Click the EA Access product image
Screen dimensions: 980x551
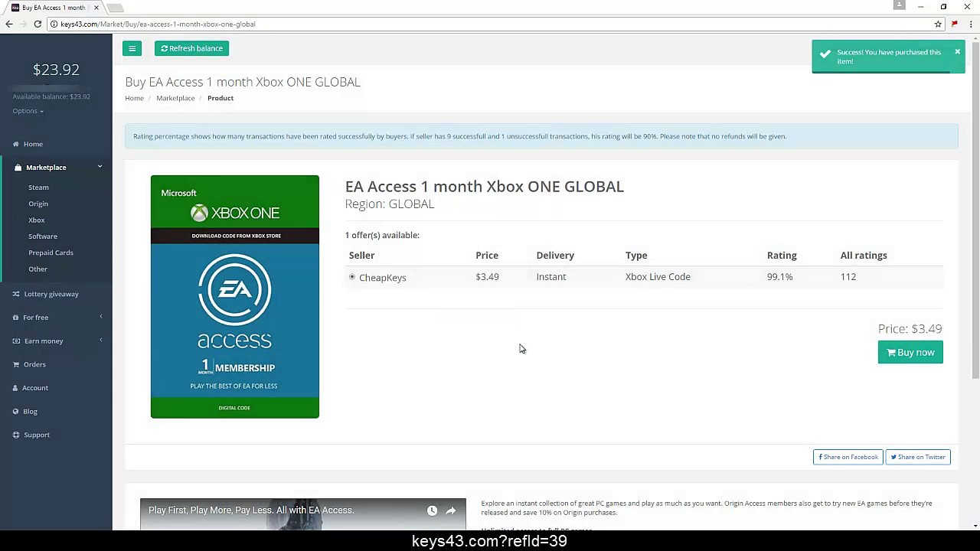pos(235,297)
